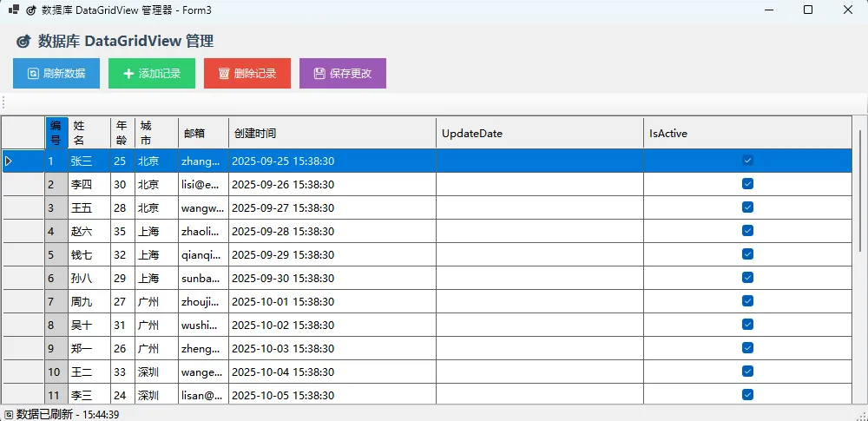Click the refresh data button icon
The height and width of the screenshot is (421, 868).
pyautogui.click(x=33, y=74)
